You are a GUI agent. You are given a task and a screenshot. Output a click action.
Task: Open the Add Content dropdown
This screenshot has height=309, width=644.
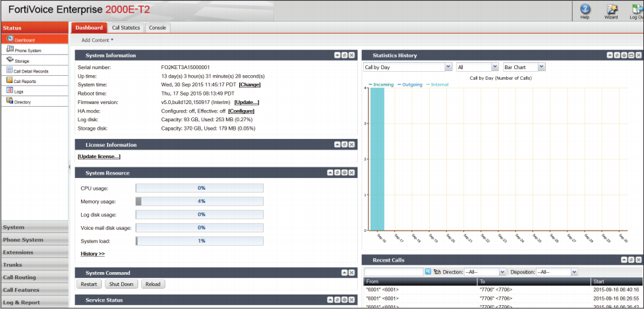pyautogui.click(x=98, y=40)
